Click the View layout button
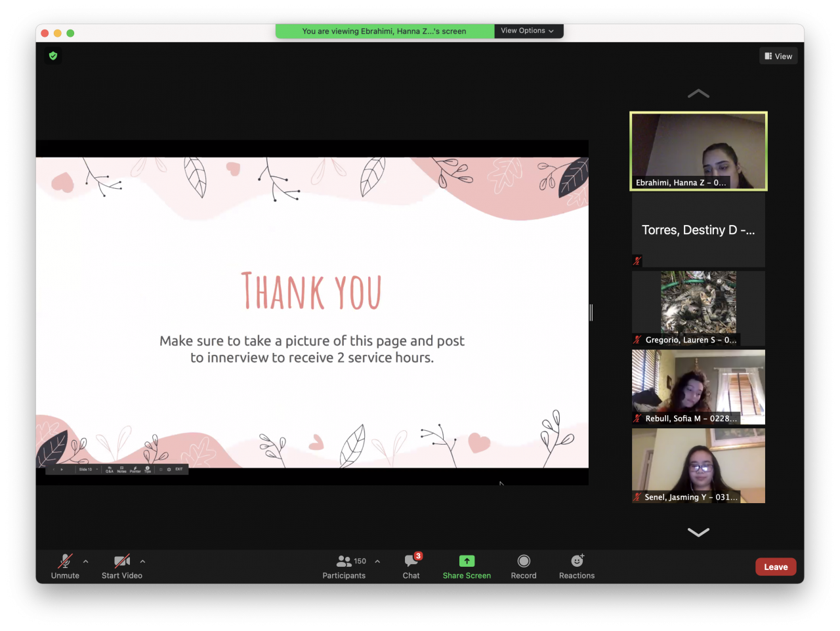 click(778, 56)
